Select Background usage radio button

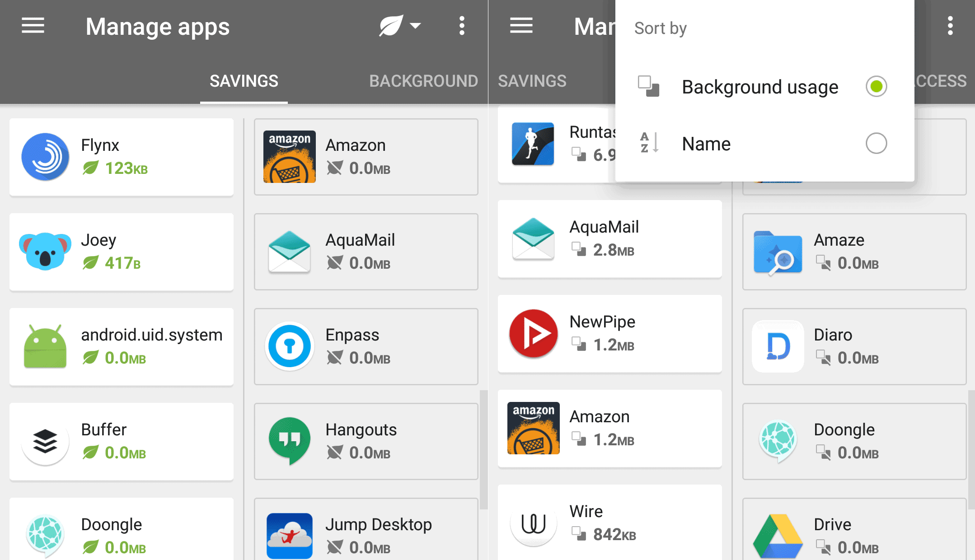click(876, 86)
